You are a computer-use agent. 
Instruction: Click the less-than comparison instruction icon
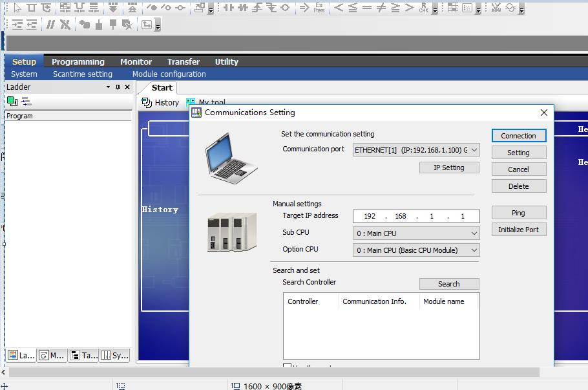[x=339, y=8]
